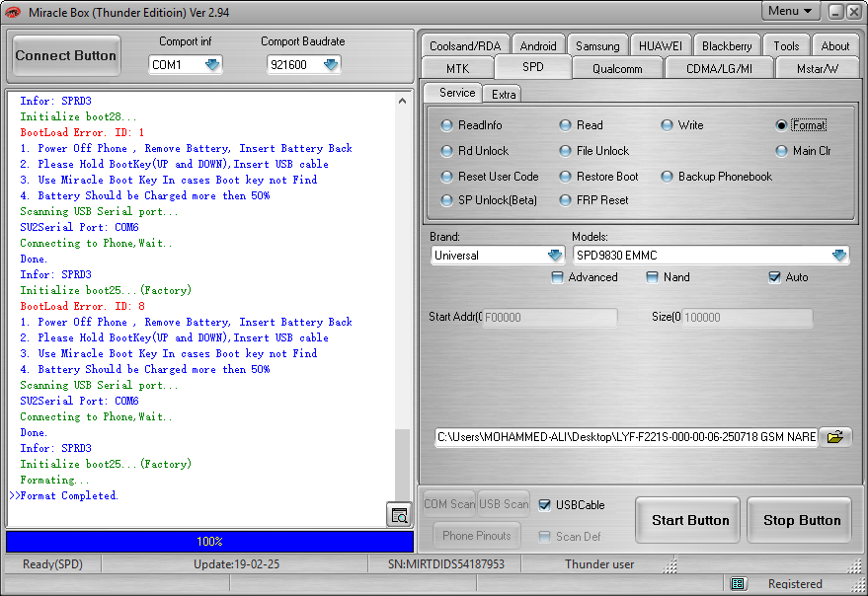
Task: Switch to the MTK tab
Action: point(457,69)
